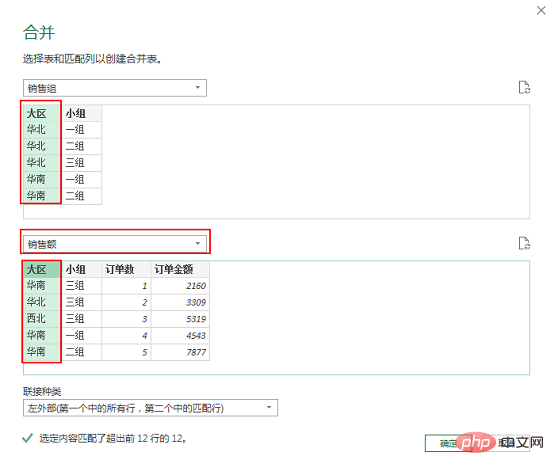Image resolution: width=554 pixels, height=475 pixels.
Task: Click the 西北 cell in 销售额 table
Action: [x=41, y=319]
